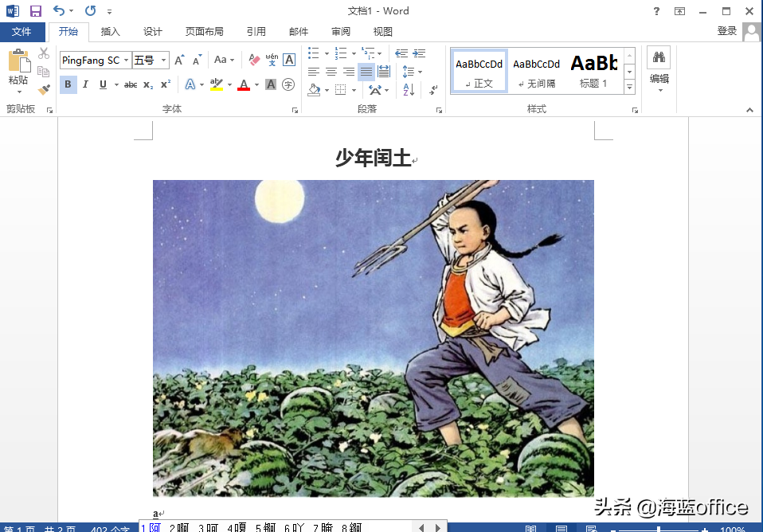Cut selection with the scissors icon
The height and width of the screenshot is (532, 763).
[44, 53]
